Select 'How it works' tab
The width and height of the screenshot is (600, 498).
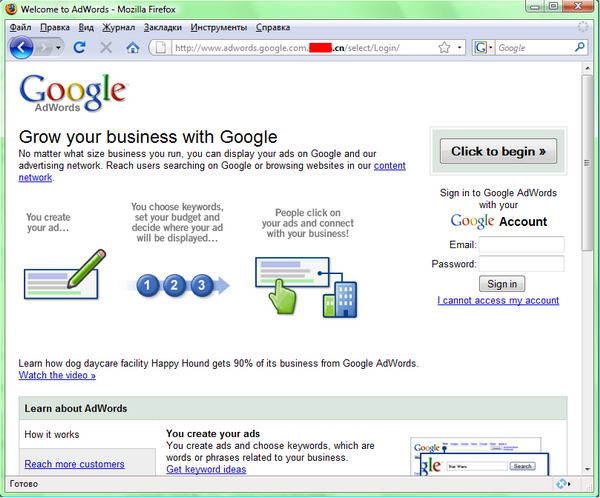point(52,434)
